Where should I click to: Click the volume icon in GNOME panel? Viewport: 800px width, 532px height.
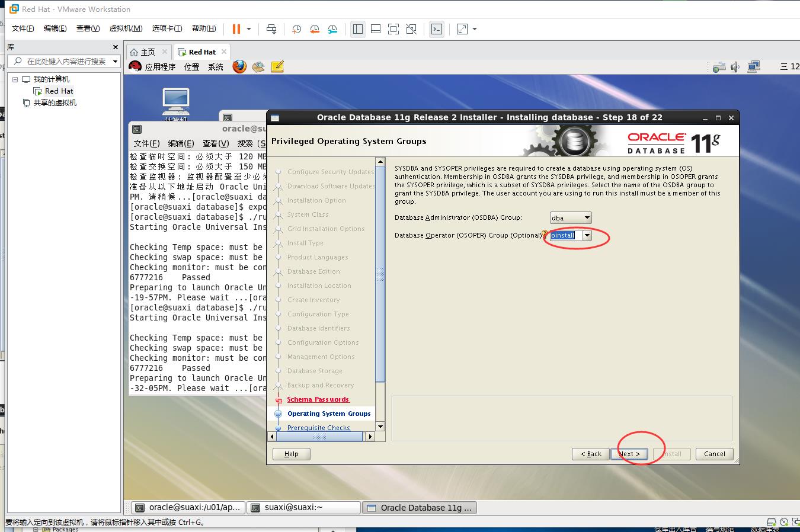735,67
